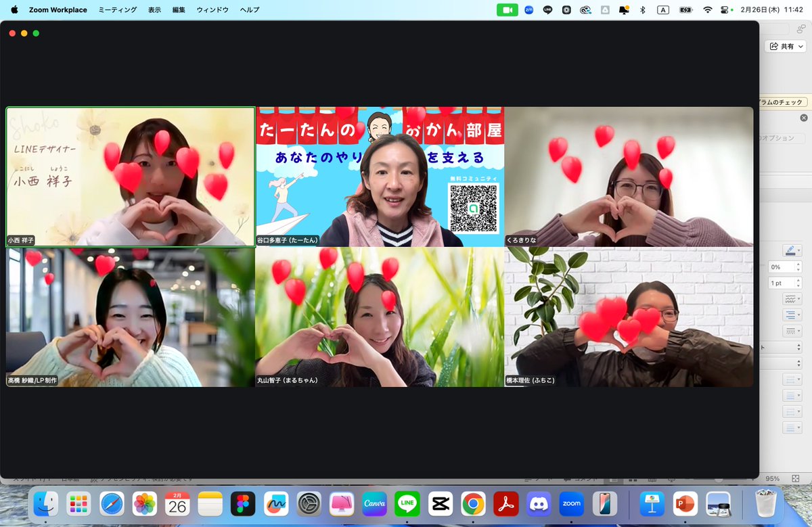Open Calendar showing 26 in Dock

pyautogui.click(x=177, y=504)
